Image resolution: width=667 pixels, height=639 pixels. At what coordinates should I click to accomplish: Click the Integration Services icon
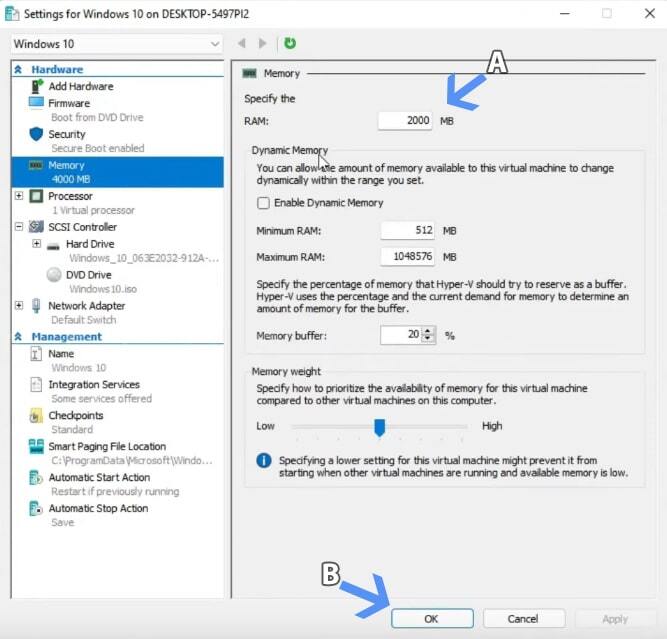click(x=36, y=385)
